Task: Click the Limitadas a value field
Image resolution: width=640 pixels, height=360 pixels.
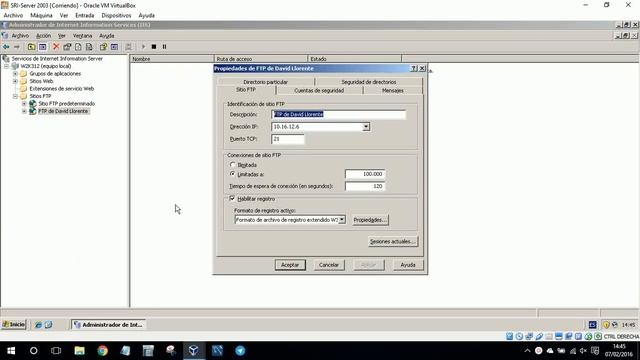Action: click(365, 174)
